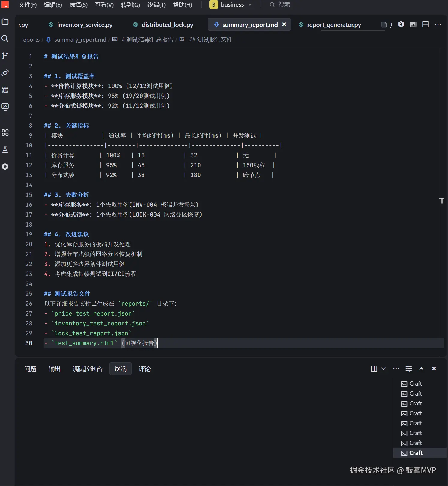The height and width of the screenshot is (486, 448).
Task: Open the 查看(V) menu
Action: click(x=104, y=5)
